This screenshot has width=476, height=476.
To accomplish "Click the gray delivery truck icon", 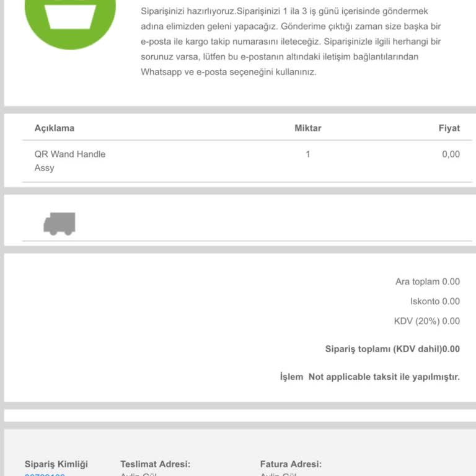I will [59, 224].
